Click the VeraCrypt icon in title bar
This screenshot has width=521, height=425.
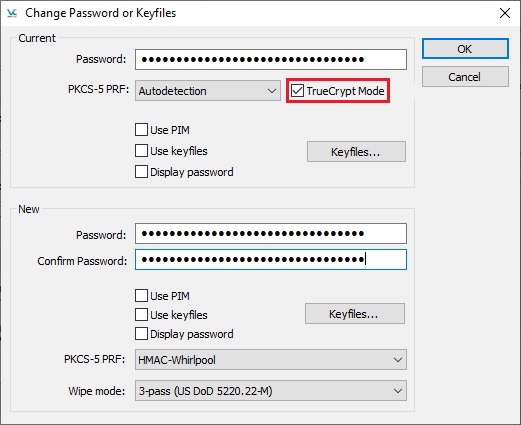pos(12,13)
